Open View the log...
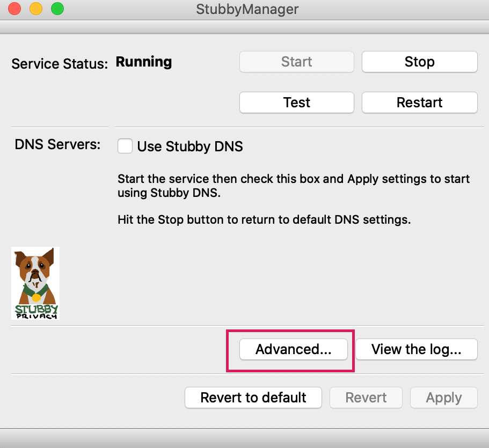The image size is (489, 448). click(x=417, y=349)
